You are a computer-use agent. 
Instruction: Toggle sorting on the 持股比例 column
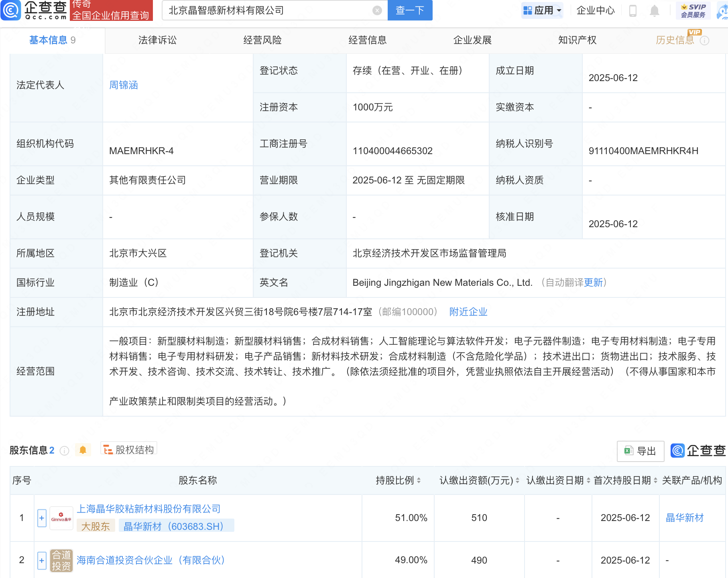pos(419,480)
